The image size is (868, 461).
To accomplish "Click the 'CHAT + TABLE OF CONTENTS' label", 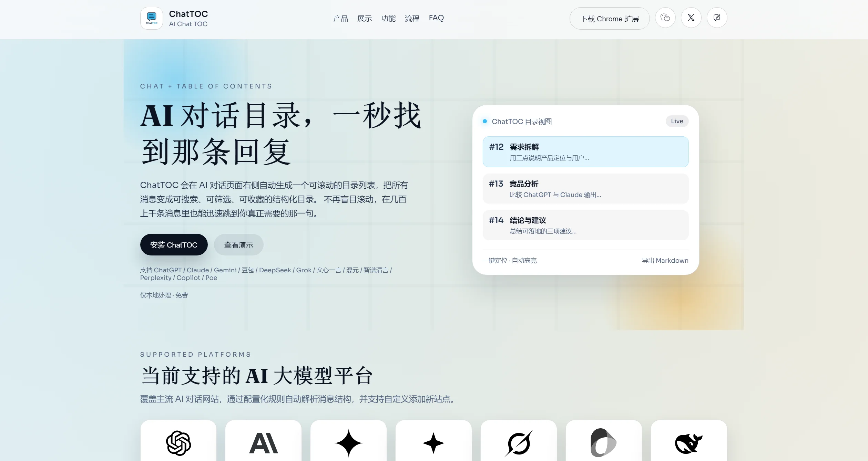I will (x=206, y=86).
